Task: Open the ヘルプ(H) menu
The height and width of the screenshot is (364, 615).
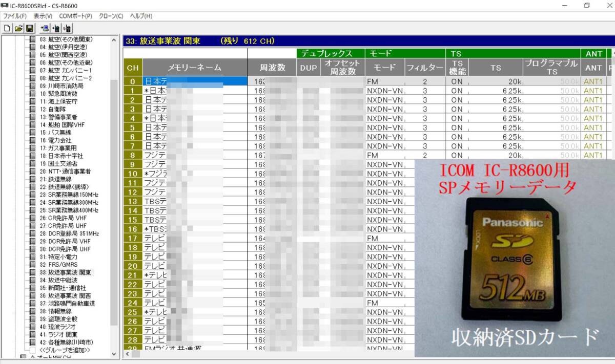Action: pos(141,16)
